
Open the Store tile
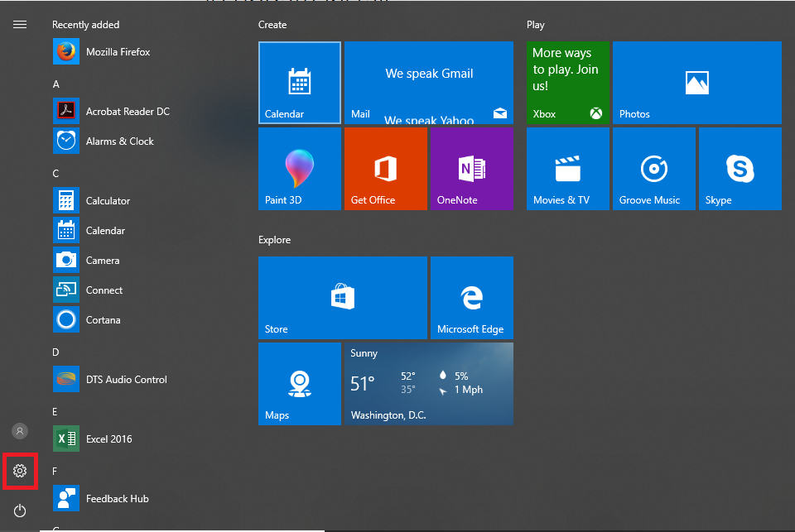point(343,297)
